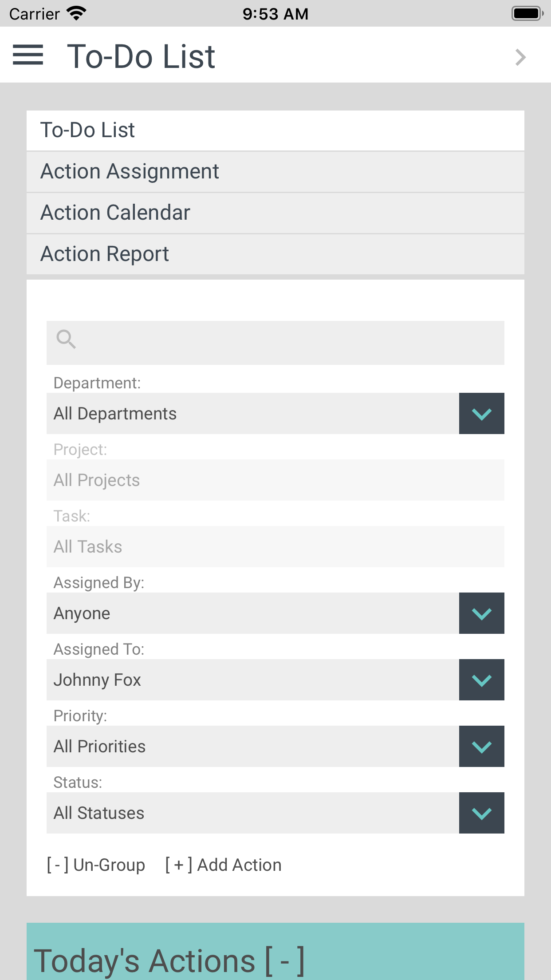Tap the right chevron in header
This screenshot has height=980, width=551.
[x=520, y=57]
